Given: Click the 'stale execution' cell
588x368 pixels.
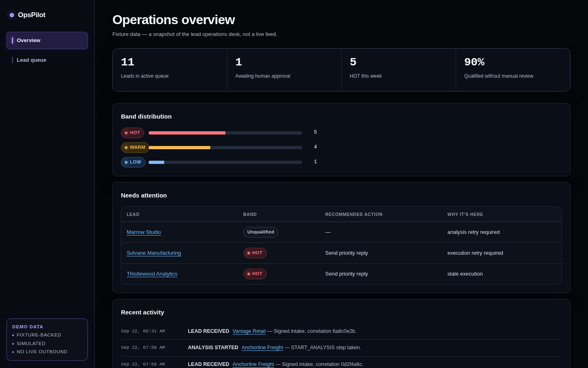Looking at the screenshot, I should point(465,274).
